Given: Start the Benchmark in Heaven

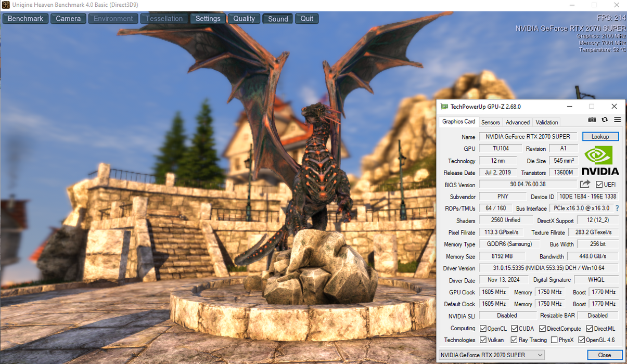Looking at the screenshot, I should 25,19.
